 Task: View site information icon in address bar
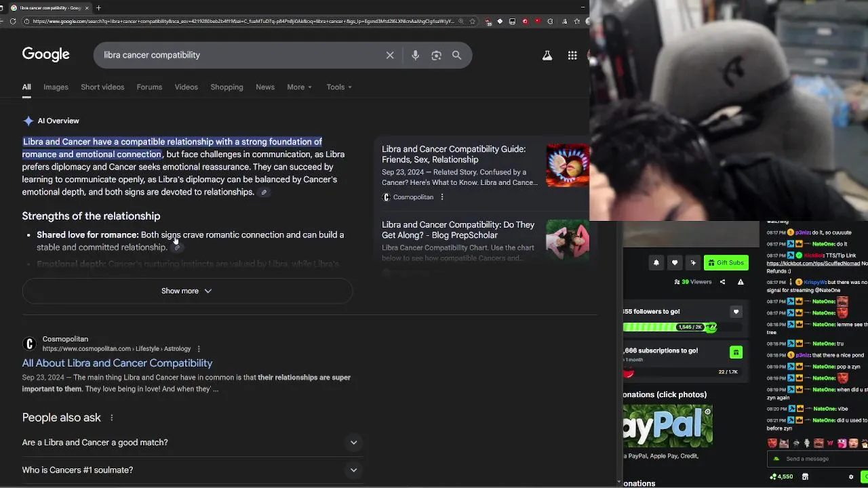point(26,21)
